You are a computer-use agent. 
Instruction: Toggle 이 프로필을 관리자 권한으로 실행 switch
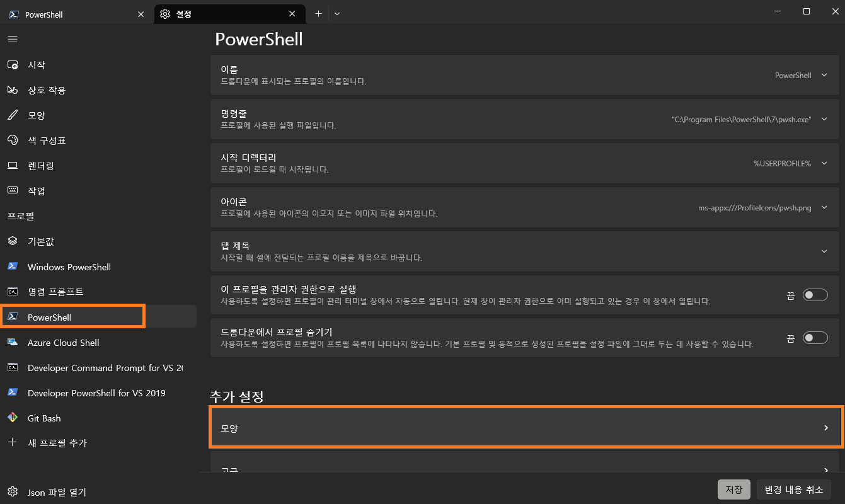[x=815, y=295]
